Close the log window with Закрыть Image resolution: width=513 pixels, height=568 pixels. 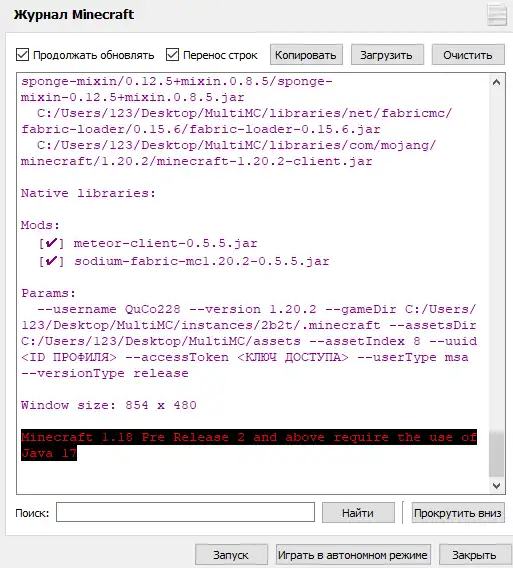474,555
